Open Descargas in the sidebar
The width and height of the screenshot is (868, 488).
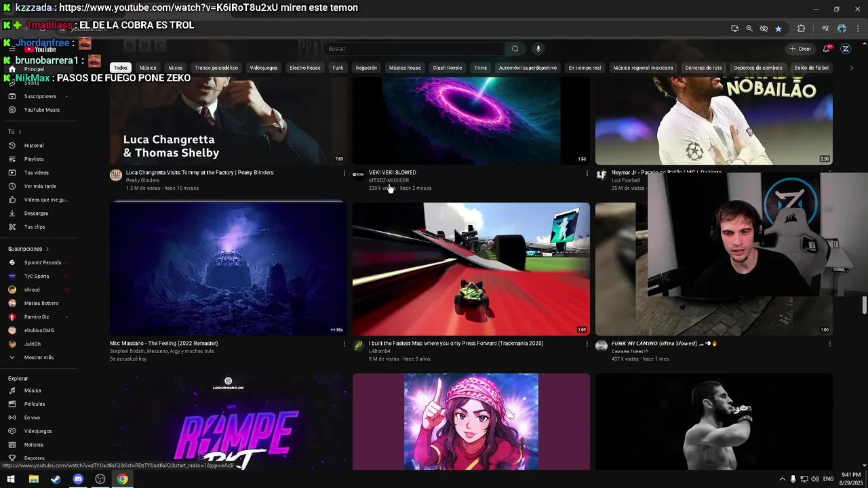[x=36, y=213]
